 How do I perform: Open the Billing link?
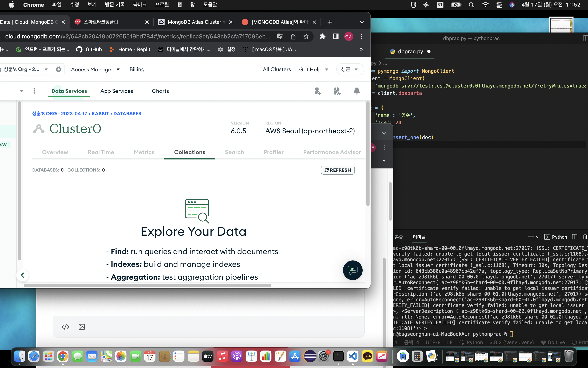point(137,70)
